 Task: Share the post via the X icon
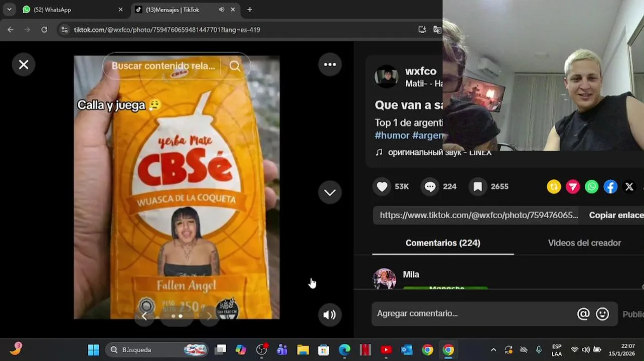click(629, 187)
